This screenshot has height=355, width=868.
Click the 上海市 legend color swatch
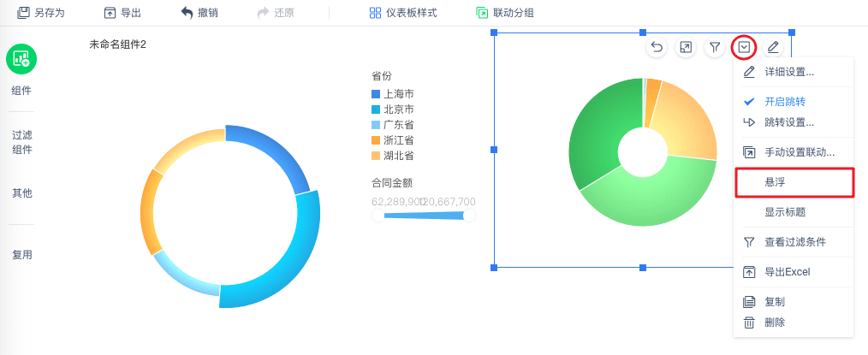[376, 94]
